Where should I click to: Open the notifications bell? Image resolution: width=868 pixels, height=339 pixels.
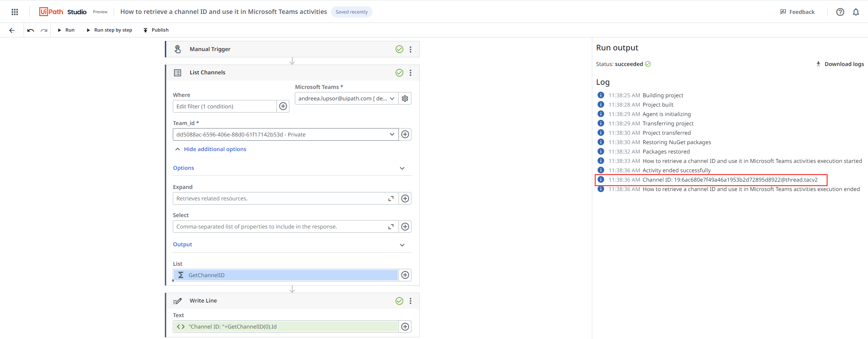coord(856,12)
